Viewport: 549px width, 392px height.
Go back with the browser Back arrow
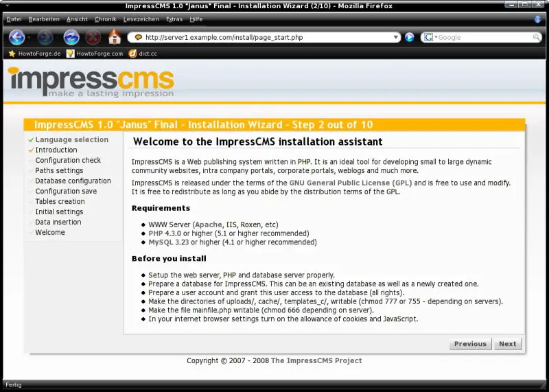tap(16, 37)
